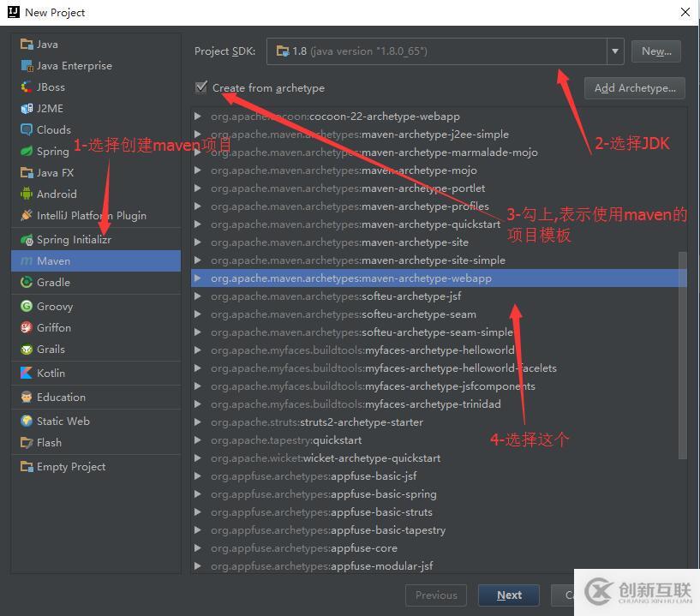The height and width of the screenshot is (616, 700).
Task: Click the Next button
Action: 508,595
